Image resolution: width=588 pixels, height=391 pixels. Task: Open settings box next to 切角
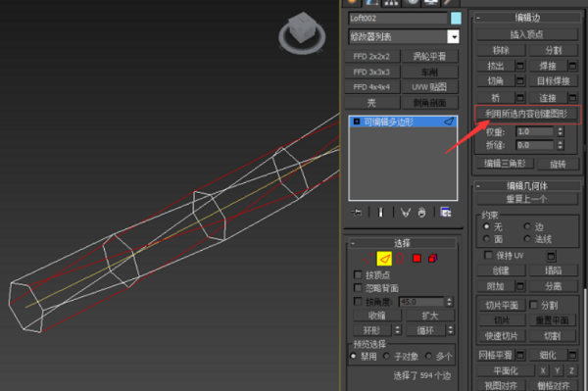(520, 80)
